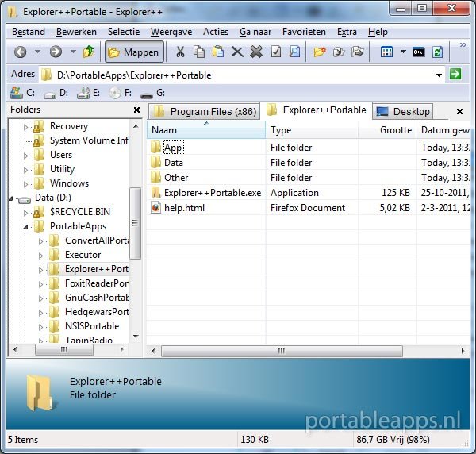This screenshot has height=454, width=476.
Task: Click the Copy icon in toolbar
Action: [x=199, y=52]
